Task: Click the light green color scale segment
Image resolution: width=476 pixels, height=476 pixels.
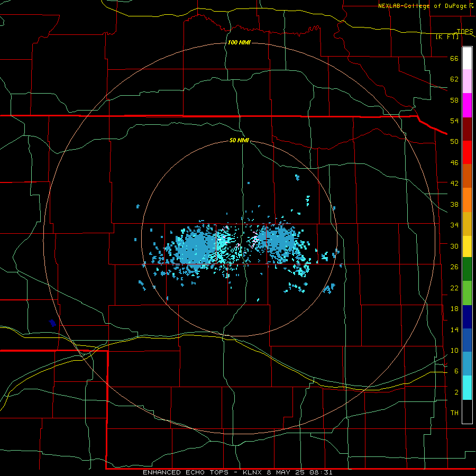Action: pyautogui.click(x=467, y=293)
